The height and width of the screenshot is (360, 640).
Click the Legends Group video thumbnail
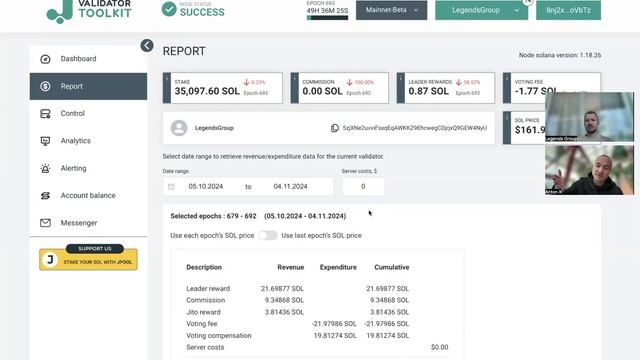(589, 117)
